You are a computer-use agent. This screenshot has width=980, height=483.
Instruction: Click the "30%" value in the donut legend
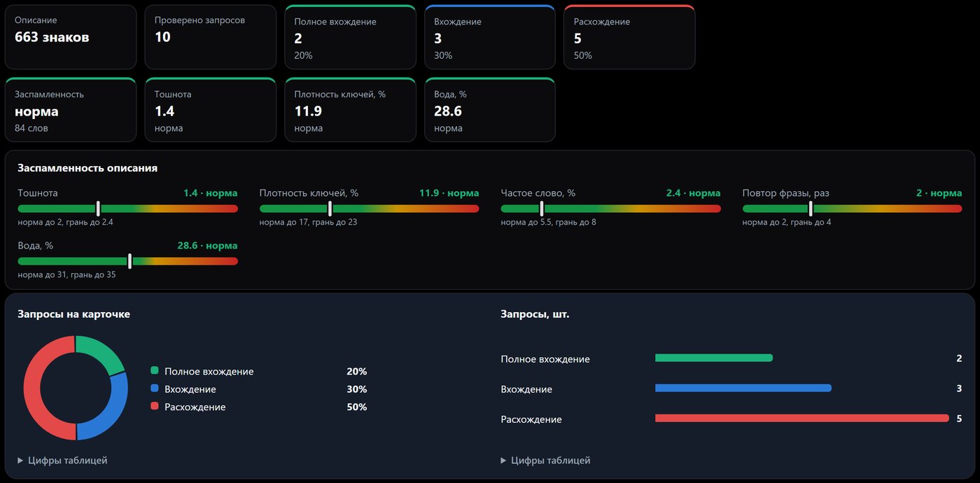pos(357,389)
